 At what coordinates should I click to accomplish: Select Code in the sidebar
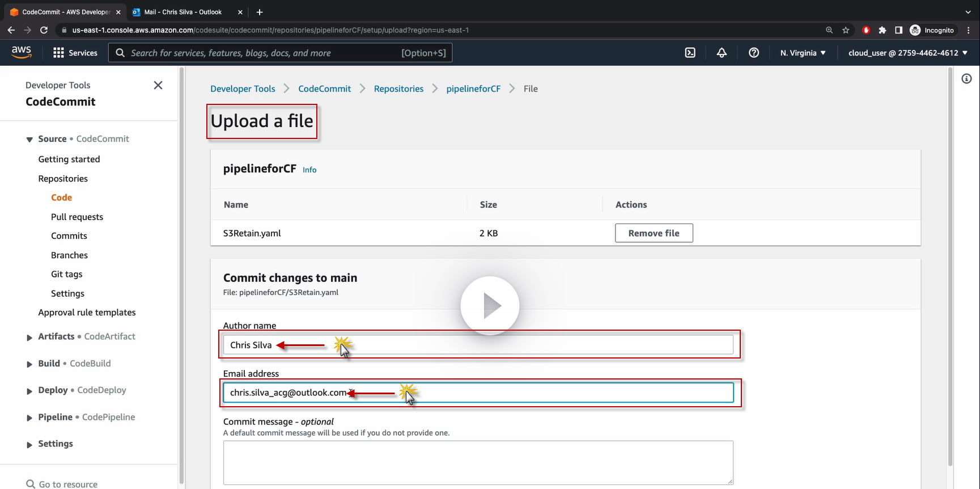61,197
